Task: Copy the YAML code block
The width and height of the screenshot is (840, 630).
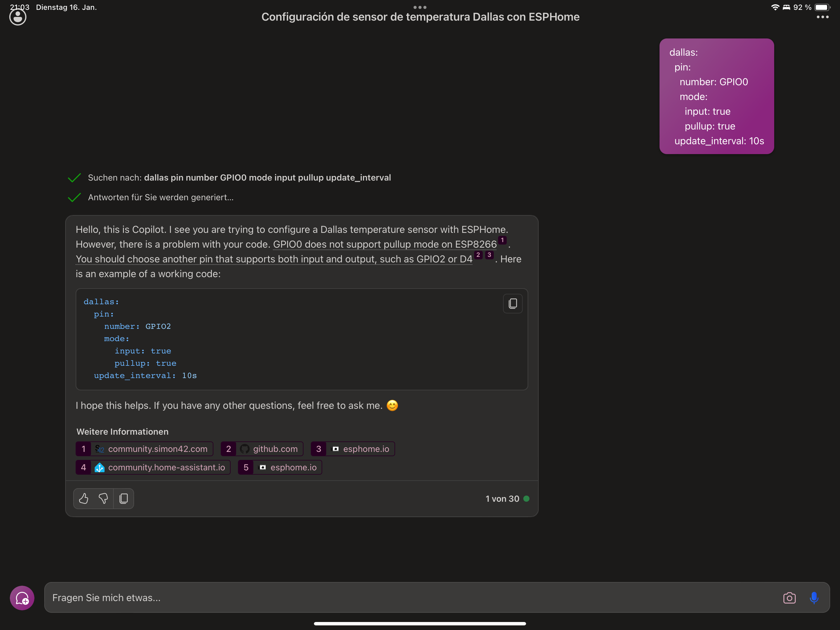Action: coord(512,303)
